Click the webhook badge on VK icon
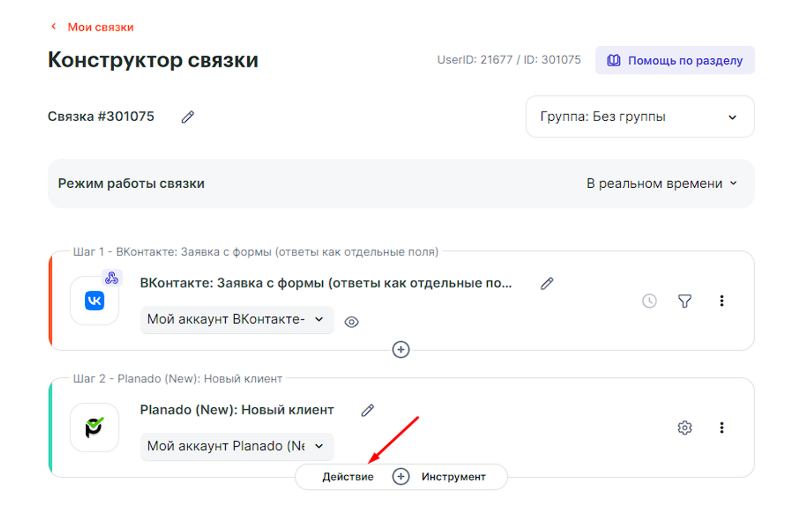Screen dimensions: 812x527 [x=112, y=278]
